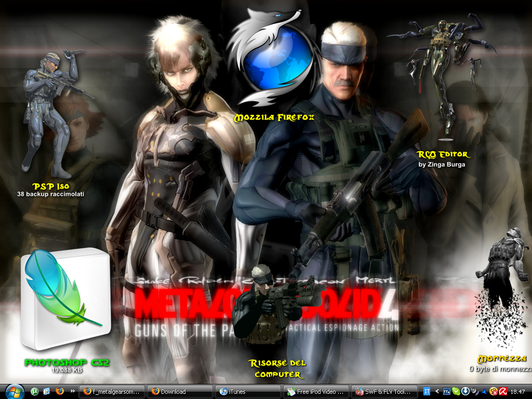The width and height of the screenshot is (532, 399).
Task: Open green checkmark chat tray icon
Action: click(x=456, y=392)
